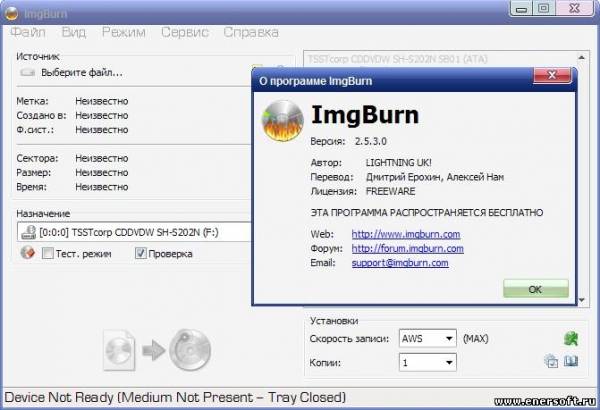Click the TSSTcorp CDDVDW SH-S202N SB01 info line

[x=398, y=59]
